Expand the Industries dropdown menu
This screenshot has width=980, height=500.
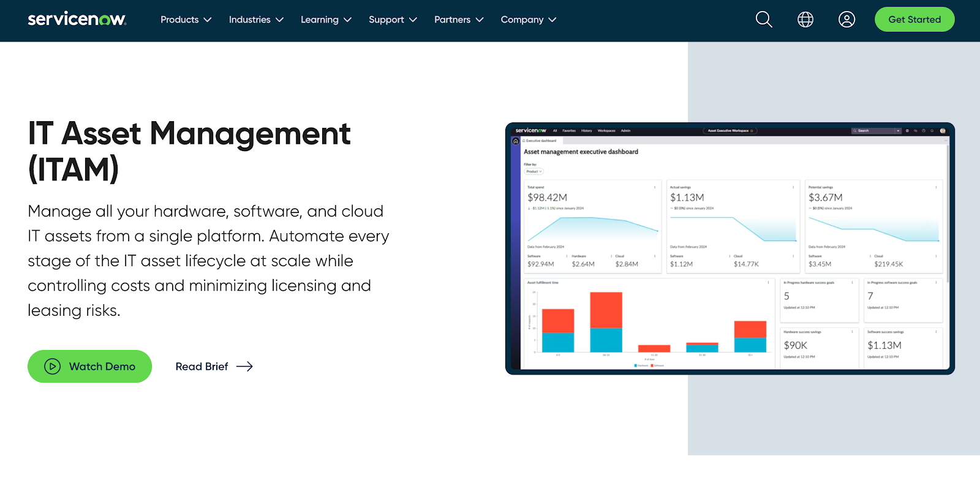point(256,20)
